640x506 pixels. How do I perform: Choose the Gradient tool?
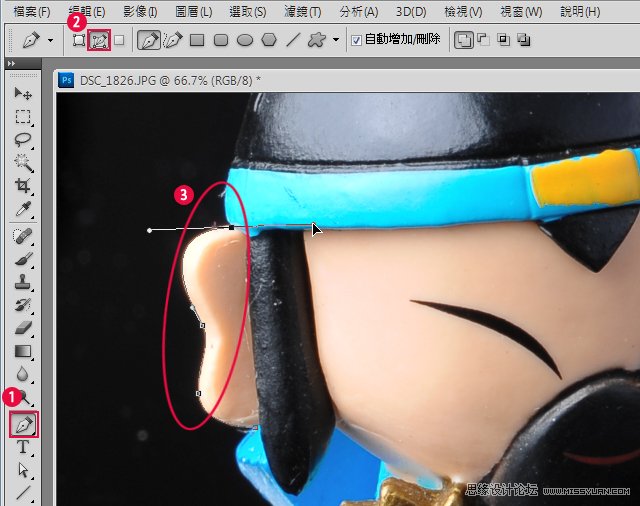[x=23, y=350]
